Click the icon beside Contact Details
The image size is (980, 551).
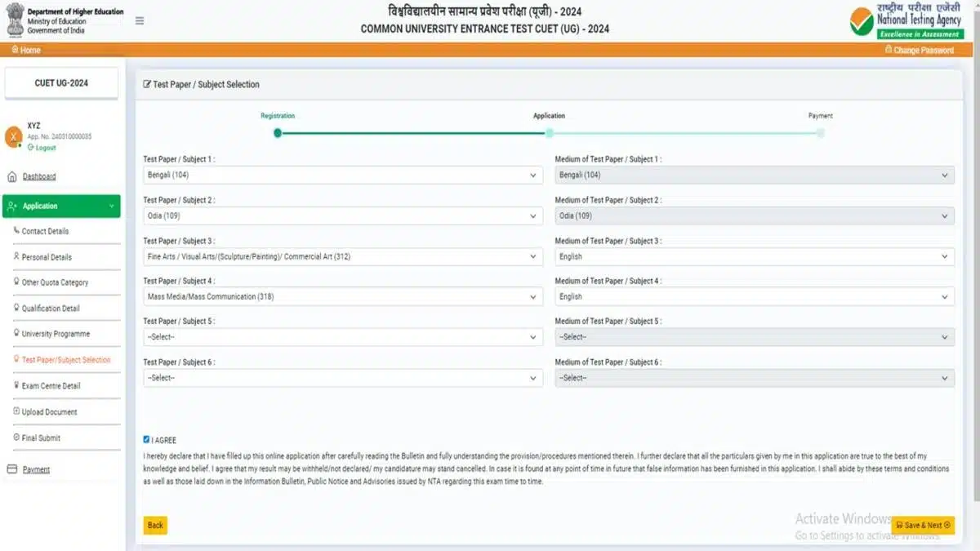click(x=16, y=231)
